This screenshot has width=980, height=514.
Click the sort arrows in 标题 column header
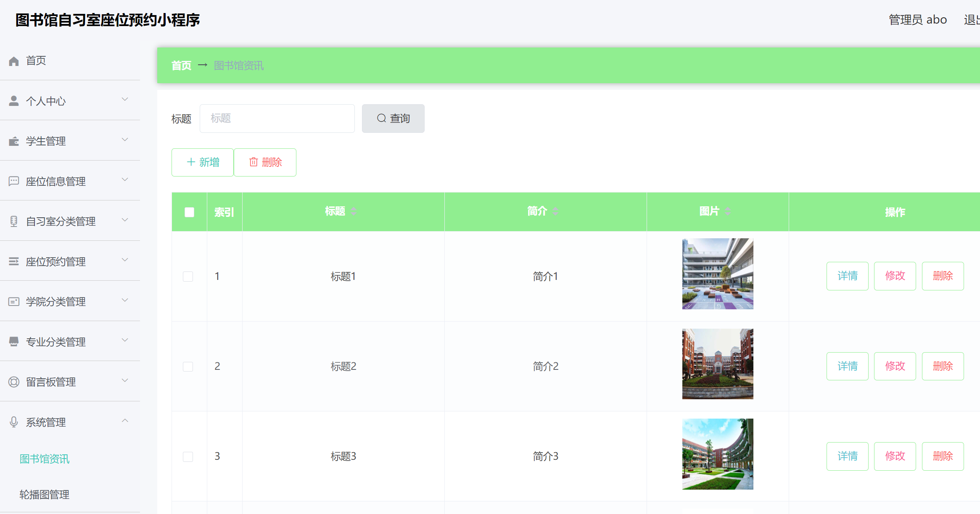(354, 211)
